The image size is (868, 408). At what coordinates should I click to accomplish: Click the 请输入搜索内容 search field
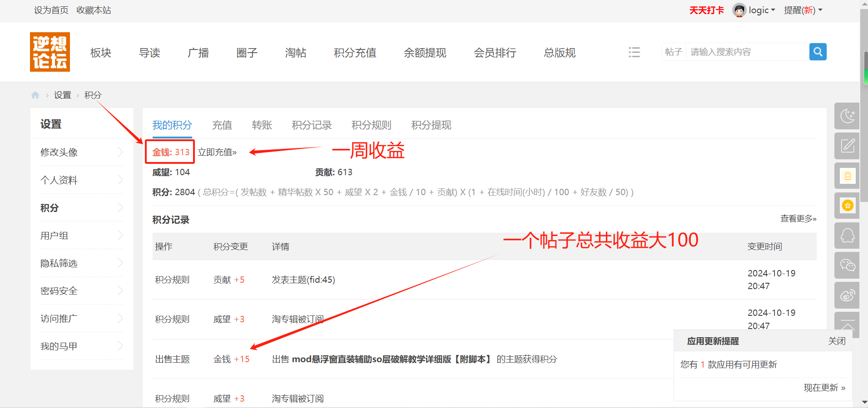(x=748, y=52)
